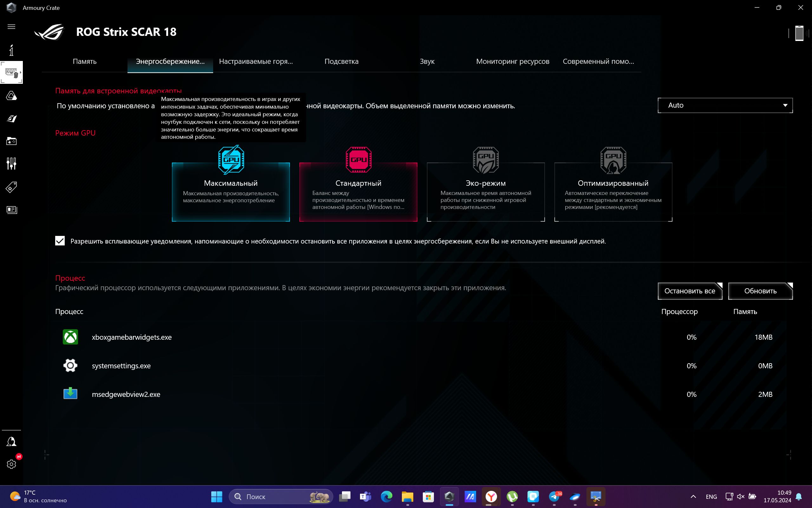Open Microsoft Store from the taskbar
Screen dimensions: 812x508
point(429,496)
